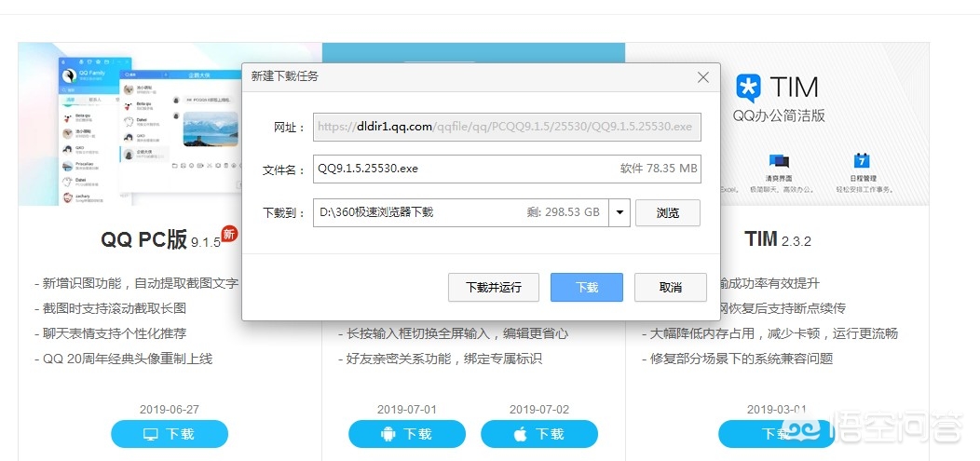This screenshot has width=980, height=461.
Task: Download QQ PC版 with monitor icon button
Action: [x=170, y=434]
